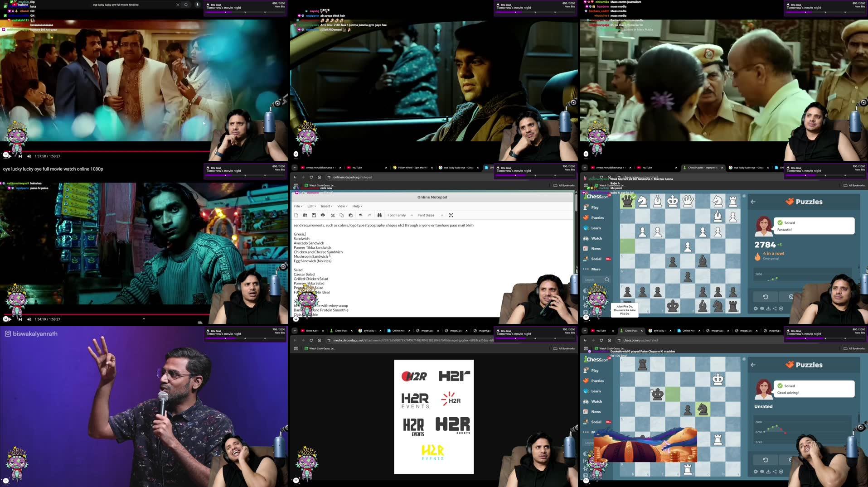Image resolution: width=868 pixels, height=487 pixels.
Task: Click Search field in 2784-rating chess window sidebar
Action: point(596,280)
